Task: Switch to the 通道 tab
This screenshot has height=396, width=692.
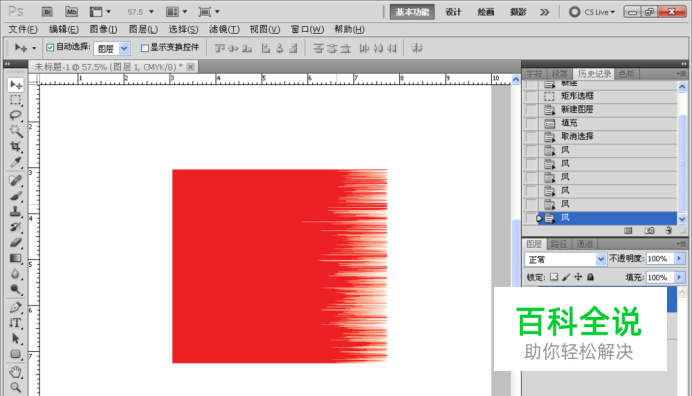Action: click(584, 244)
